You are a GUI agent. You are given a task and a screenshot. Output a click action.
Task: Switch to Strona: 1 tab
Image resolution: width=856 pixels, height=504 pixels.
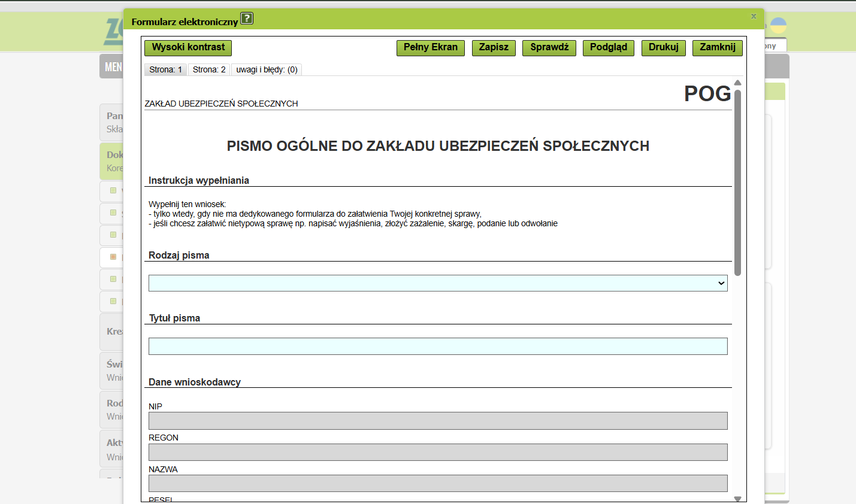(165, 70)
